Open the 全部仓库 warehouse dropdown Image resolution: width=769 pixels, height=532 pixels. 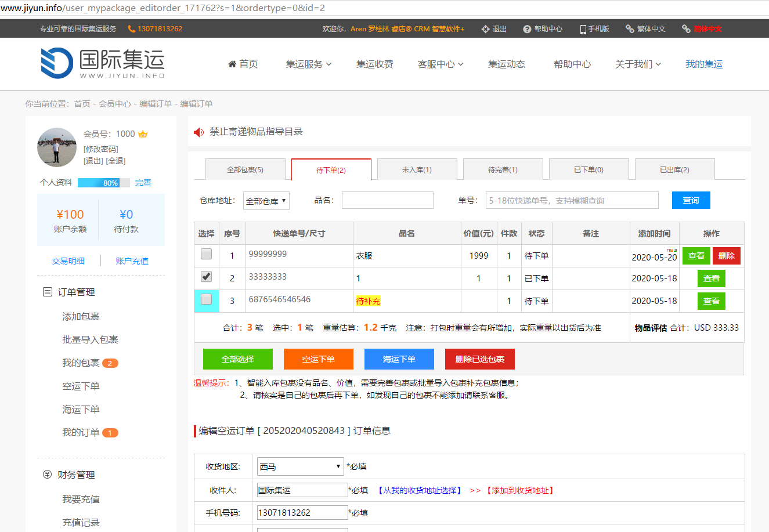[x=266, y=201]
